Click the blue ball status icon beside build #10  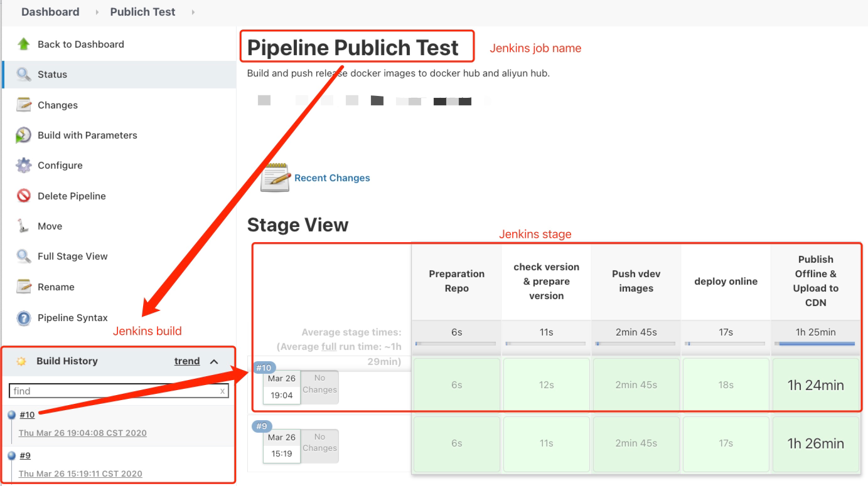coord(11,414)
